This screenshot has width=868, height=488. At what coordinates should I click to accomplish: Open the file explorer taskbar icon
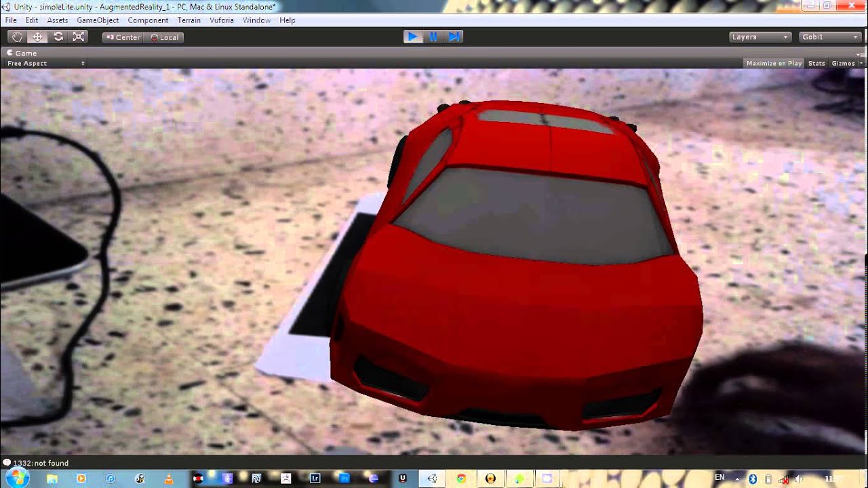point(52,479)
